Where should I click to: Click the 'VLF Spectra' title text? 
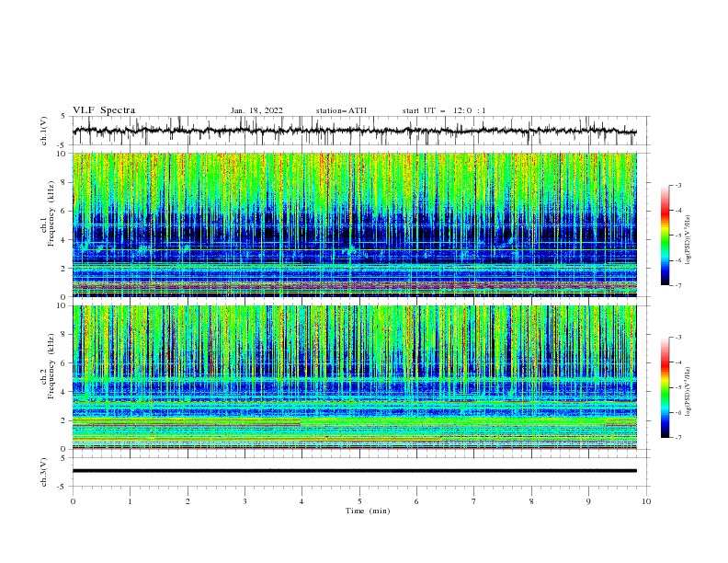pyautogui.click(x=104, y=110)
